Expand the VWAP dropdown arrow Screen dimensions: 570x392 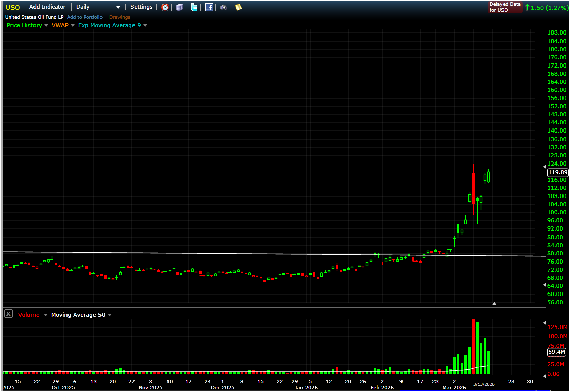73,25
